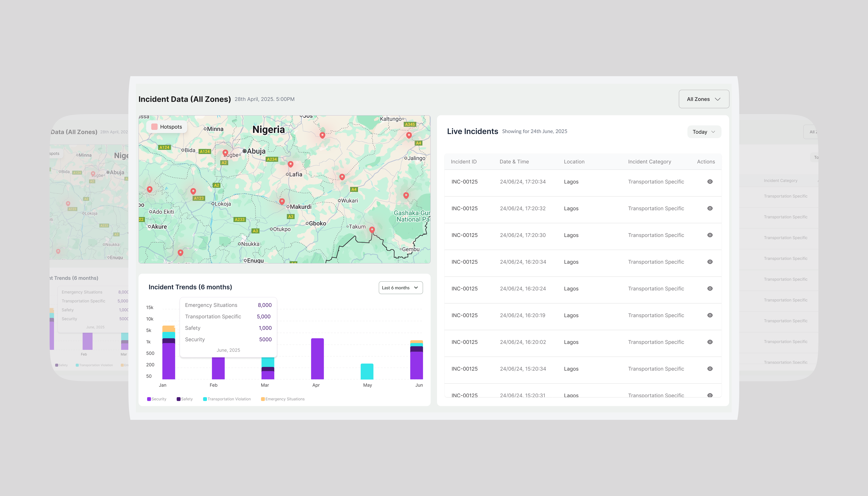Select the January stacked bar in the chart

coord(169,353)
